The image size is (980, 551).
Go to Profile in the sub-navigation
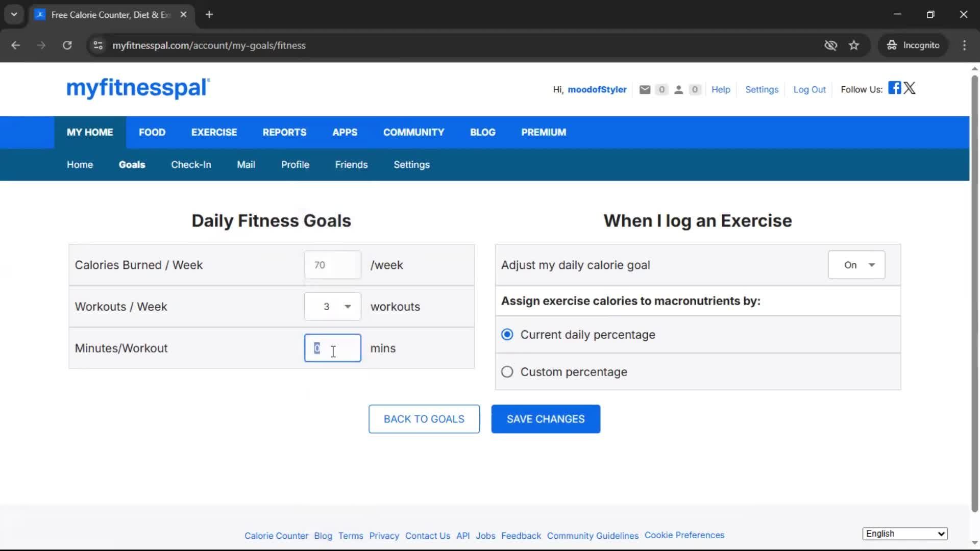(295, 165)
